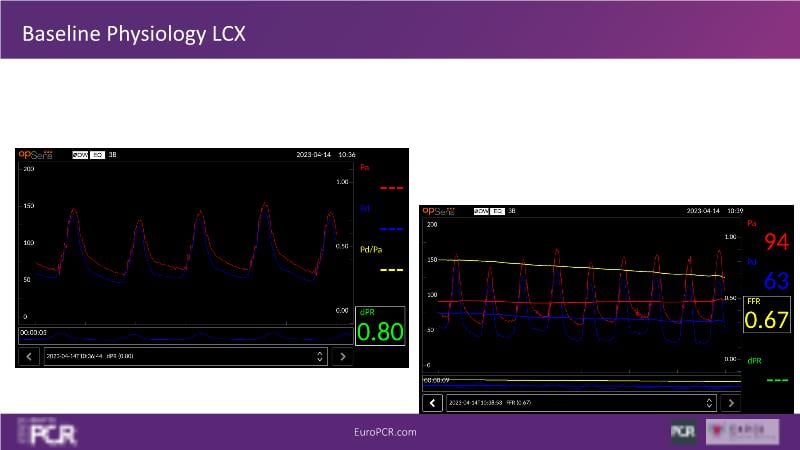The height and width of the screenshot is (450, 800).
Task: Click the dPR 0.80 result box
Action: [x=380, y=327]
